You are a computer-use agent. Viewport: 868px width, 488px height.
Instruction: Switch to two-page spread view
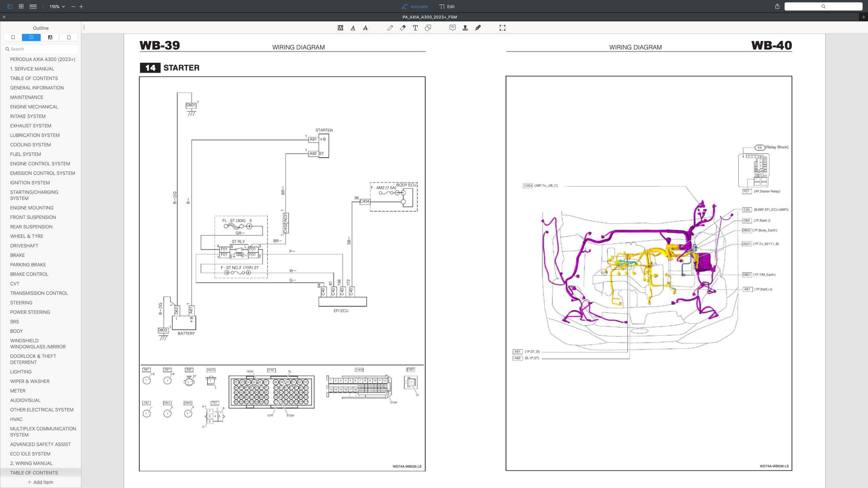33,6
